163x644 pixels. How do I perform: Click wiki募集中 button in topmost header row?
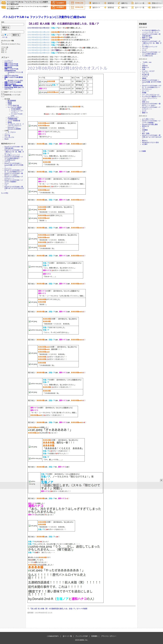point(59,3)
